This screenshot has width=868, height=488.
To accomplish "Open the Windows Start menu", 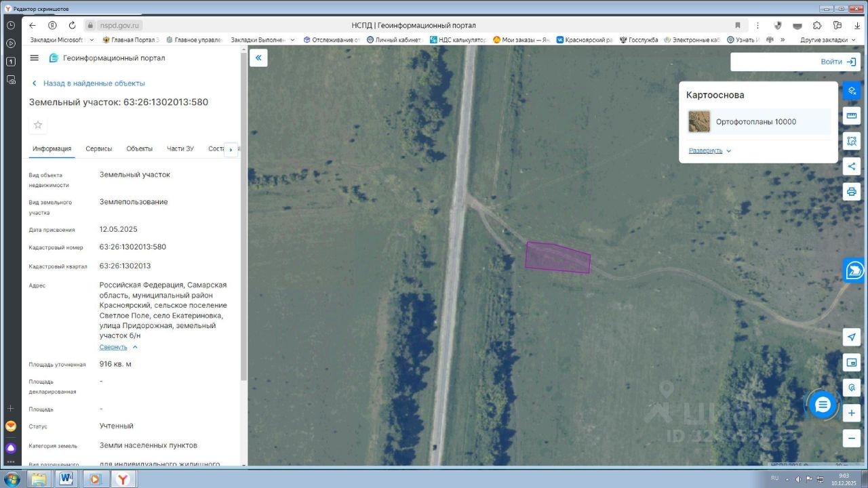I will point(12,479).
